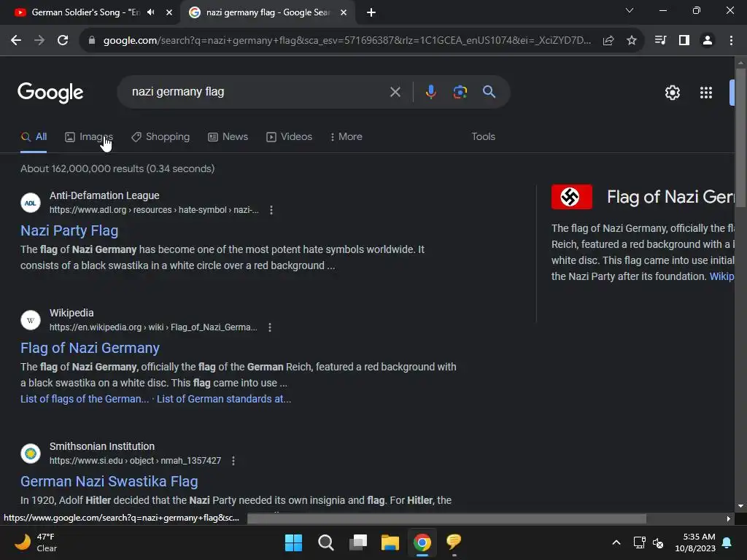This screenshot has width=747, height=560.
Task: Switch to the Images tab
Action: pyautogui.click(x=88, y=136)
